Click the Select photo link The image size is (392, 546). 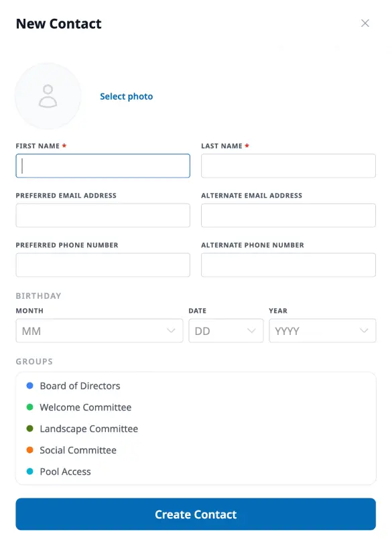126,96
